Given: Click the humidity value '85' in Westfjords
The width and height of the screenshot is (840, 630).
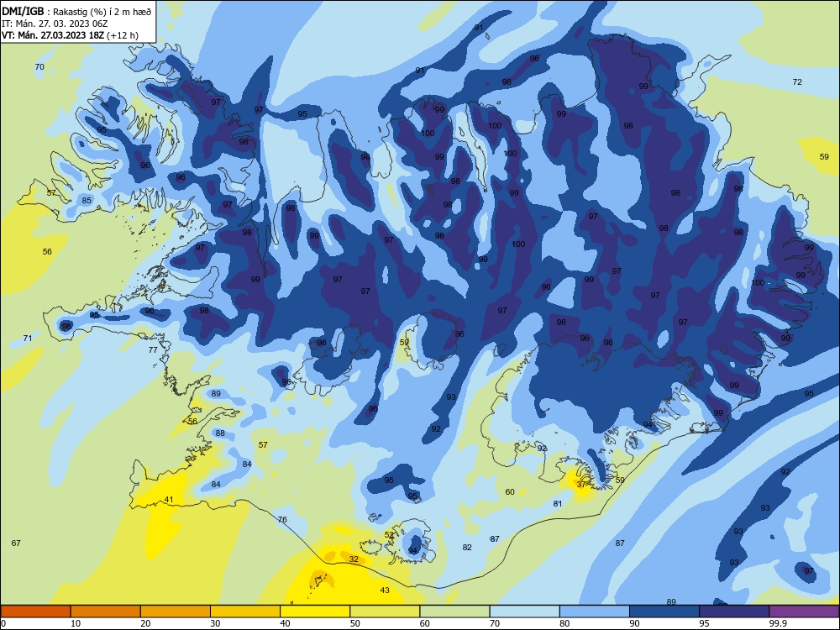Looking at the screenshot, I should coord(87,200).
